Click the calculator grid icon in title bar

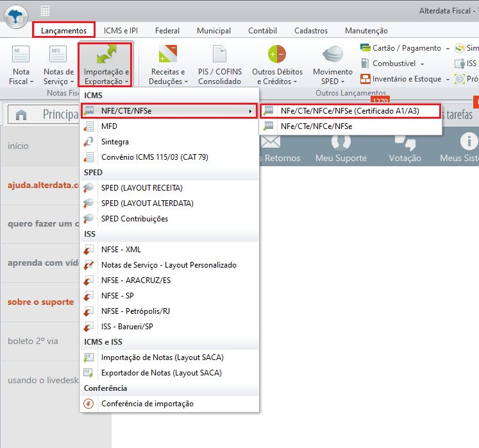pos(46,11)
